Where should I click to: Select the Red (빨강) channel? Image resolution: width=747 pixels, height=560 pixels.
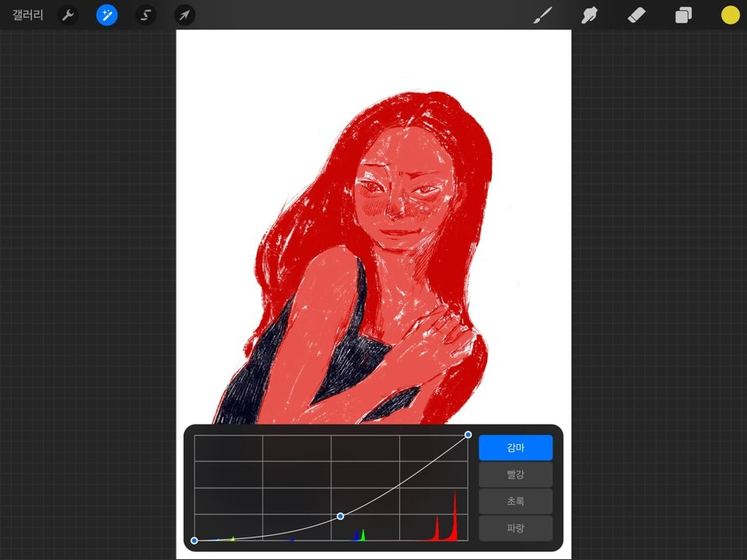coord(515,474)
